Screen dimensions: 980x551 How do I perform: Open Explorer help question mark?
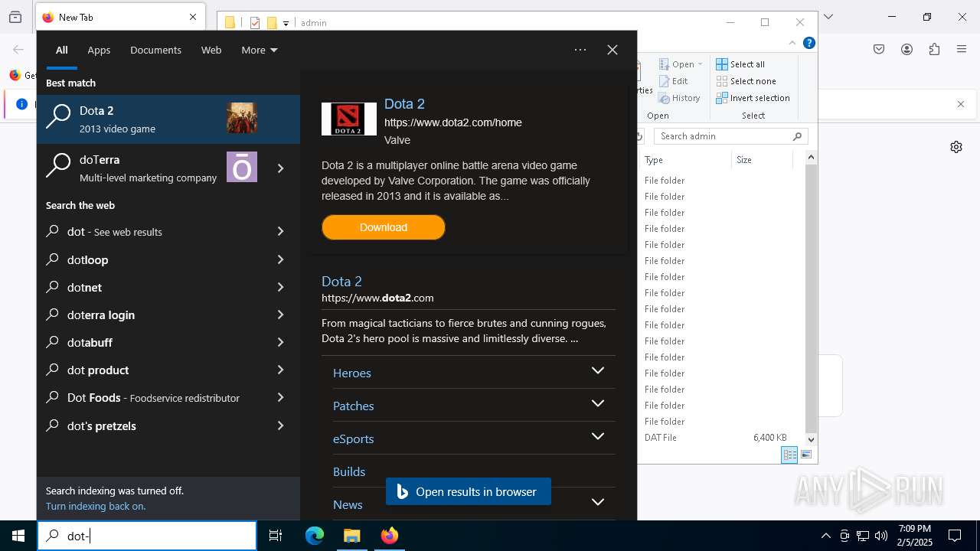(808, 43)
